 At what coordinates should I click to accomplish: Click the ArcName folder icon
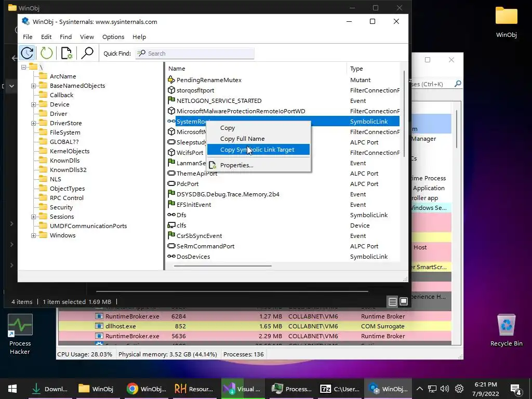tap(43, 76)
